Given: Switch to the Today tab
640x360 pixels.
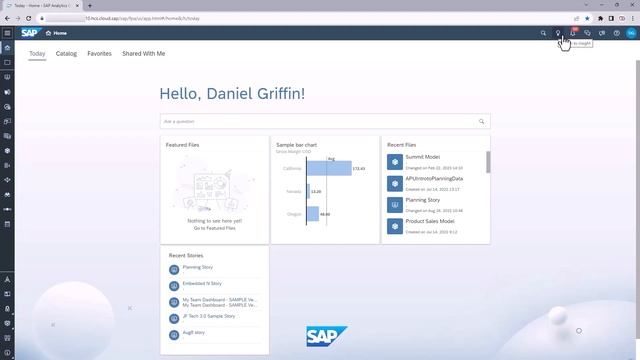Looking at the screenshot, I should [37, 53].
